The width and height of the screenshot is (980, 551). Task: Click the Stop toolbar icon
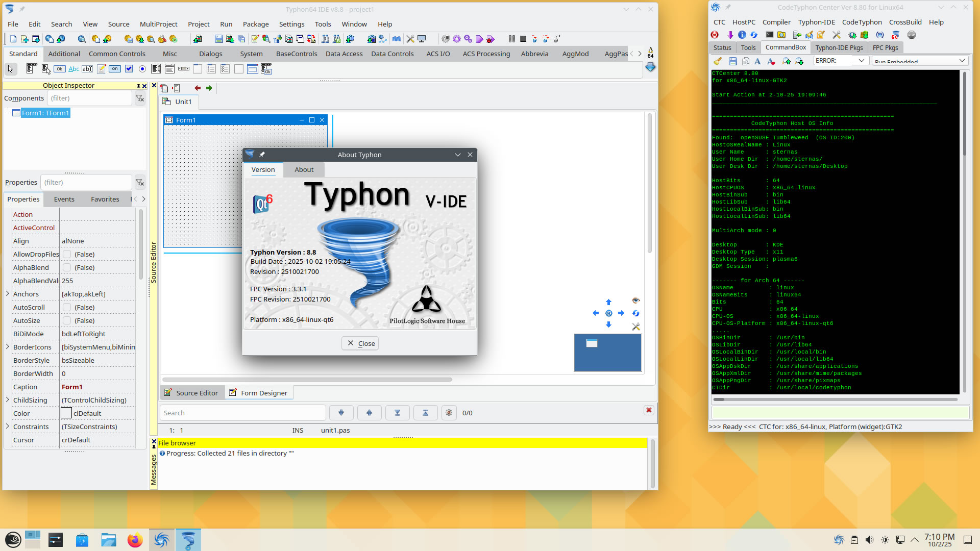[x=523, y=39]
